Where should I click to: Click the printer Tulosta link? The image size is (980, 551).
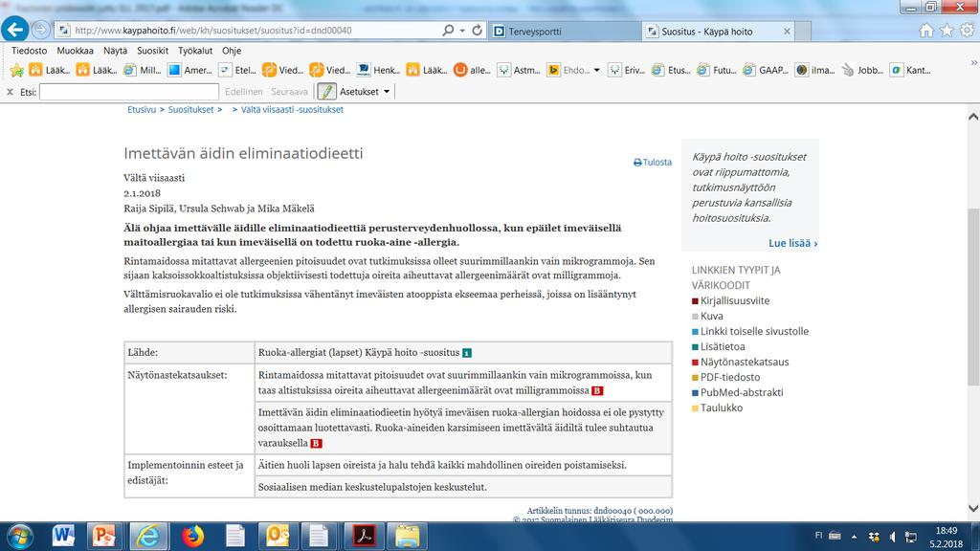click(653, 162)
